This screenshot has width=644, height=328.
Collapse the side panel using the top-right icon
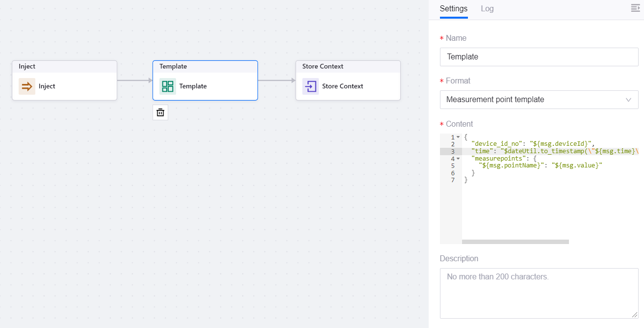click(635, 8)
